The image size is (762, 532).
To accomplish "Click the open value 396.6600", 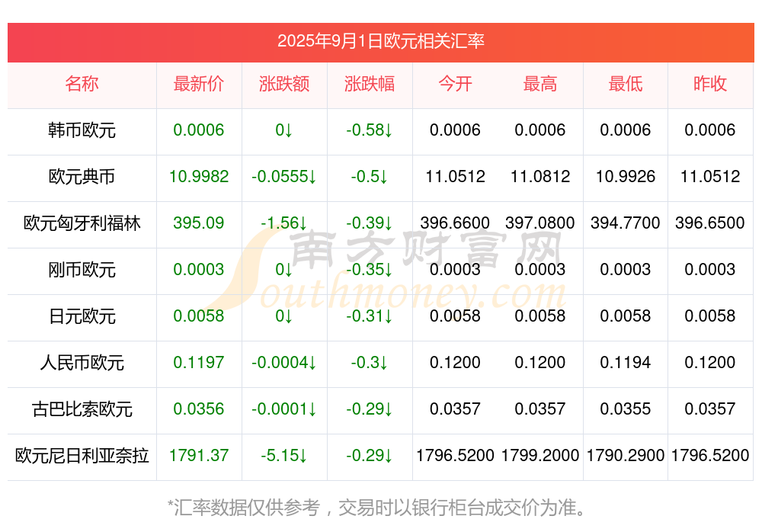I will coord(455,223).
